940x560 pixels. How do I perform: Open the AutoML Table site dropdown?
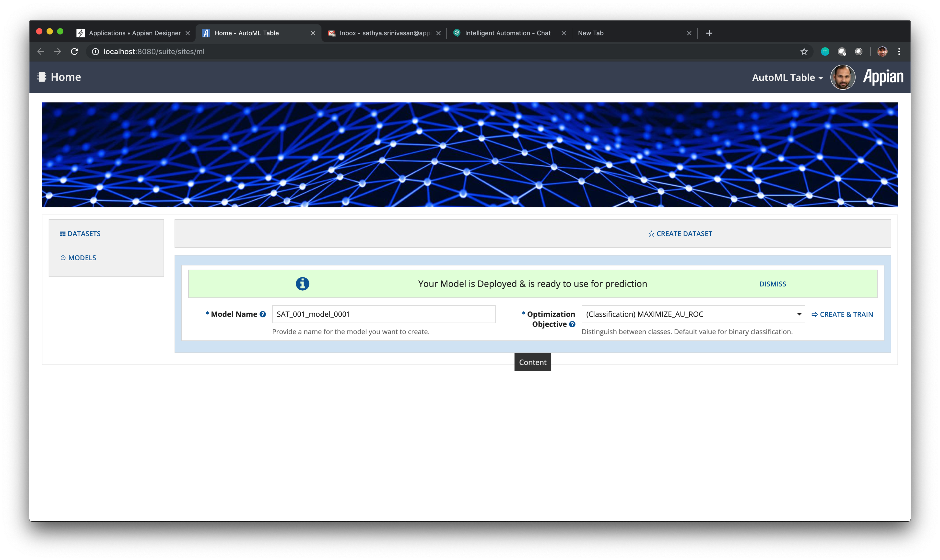[x=787, y=77]
